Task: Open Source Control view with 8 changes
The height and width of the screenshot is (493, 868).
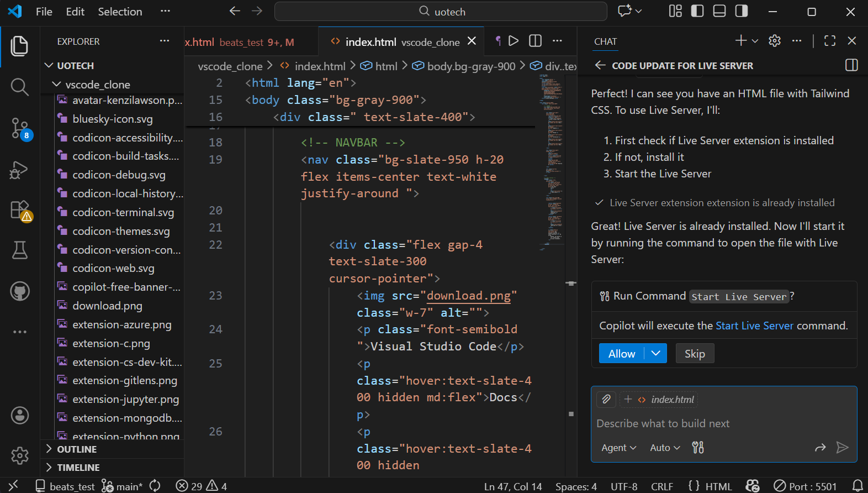Action: click(x=19, y=128)
